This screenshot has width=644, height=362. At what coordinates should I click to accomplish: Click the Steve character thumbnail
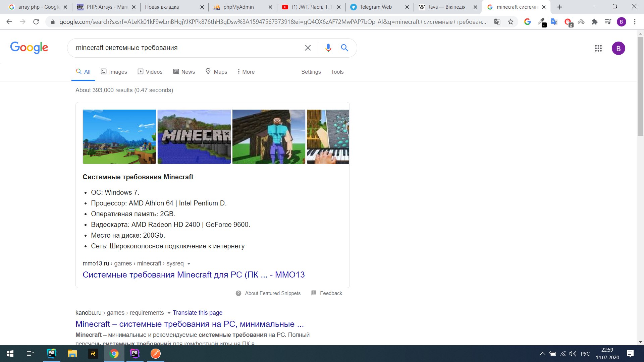[269, 137]
